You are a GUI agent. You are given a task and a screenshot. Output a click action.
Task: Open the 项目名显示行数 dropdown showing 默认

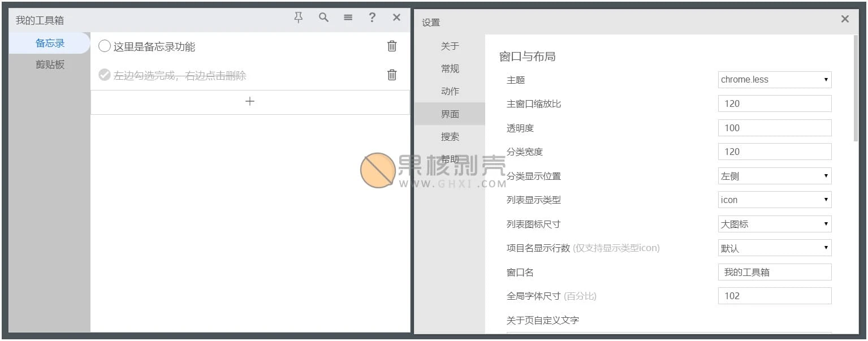[774, 248]
